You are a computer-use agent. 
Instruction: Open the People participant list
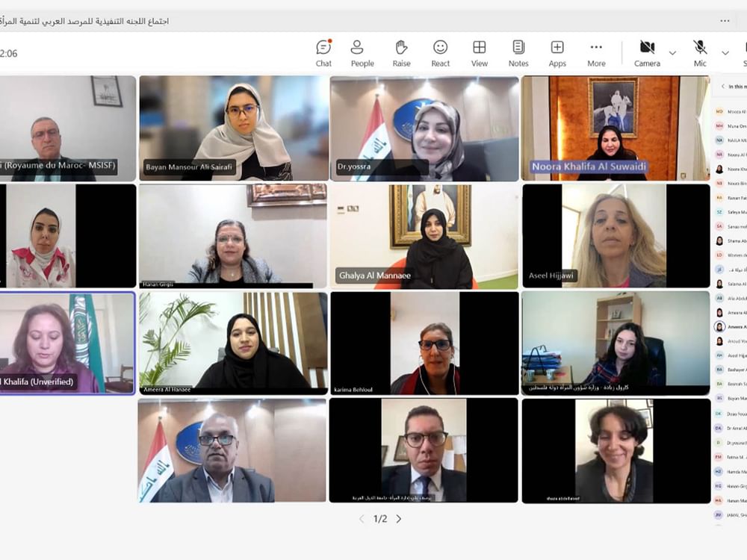click(362, 52)
